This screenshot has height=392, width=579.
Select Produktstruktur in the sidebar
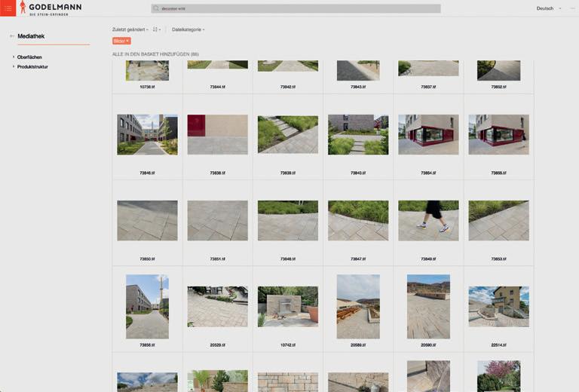point(32,67)
